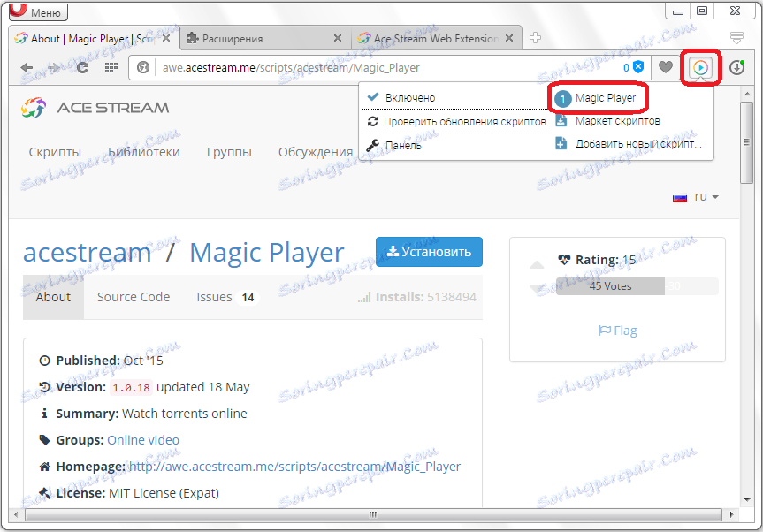Open the Обсуждения navigation link
Viewport: 763px width, 532px height.
pyautogui.click(x=316, y=152)
